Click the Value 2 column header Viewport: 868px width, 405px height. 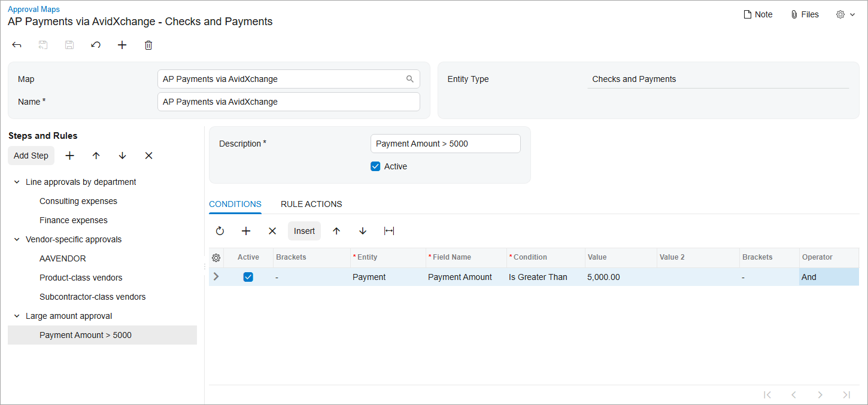698,257
